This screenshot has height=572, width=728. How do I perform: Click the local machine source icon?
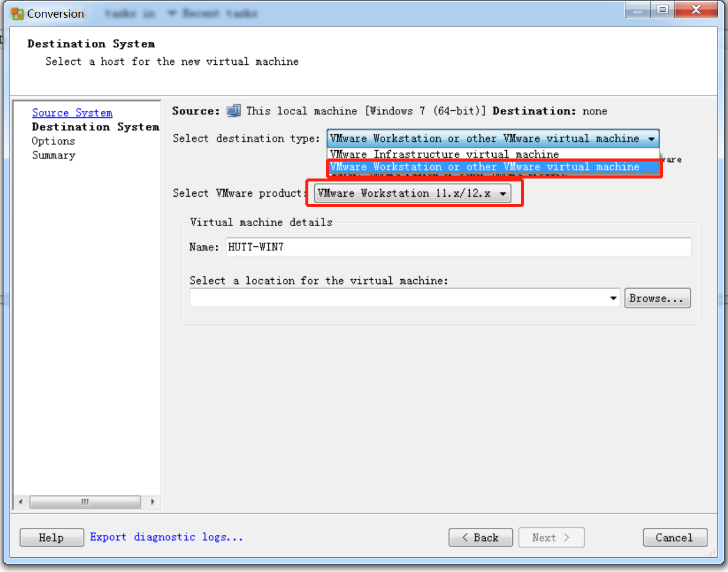tap(233, 111)
